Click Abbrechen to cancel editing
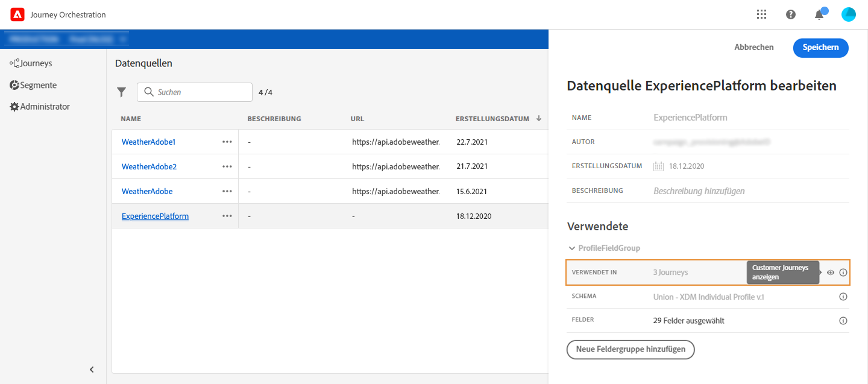 753,48
